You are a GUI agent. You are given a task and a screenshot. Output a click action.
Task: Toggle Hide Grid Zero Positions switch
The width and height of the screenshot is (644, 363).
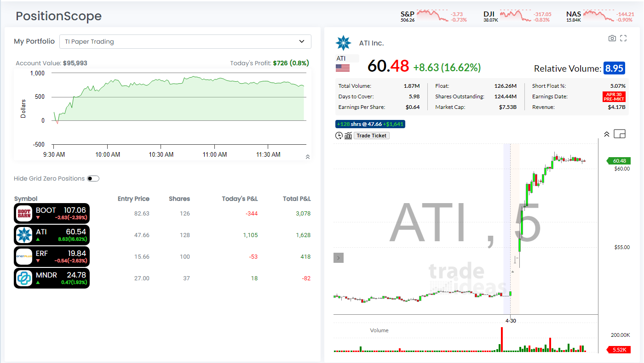pos(93,179)
